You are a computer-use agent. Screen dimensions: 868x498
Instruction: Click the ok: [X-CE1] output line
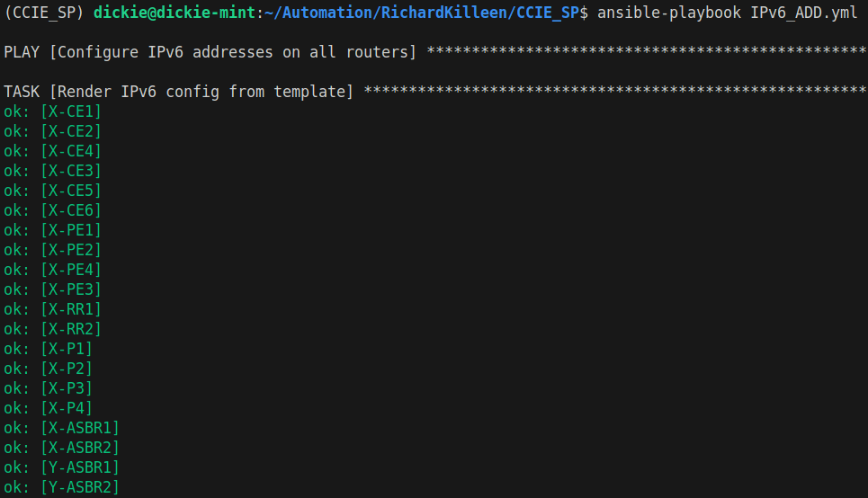point(52,111)
